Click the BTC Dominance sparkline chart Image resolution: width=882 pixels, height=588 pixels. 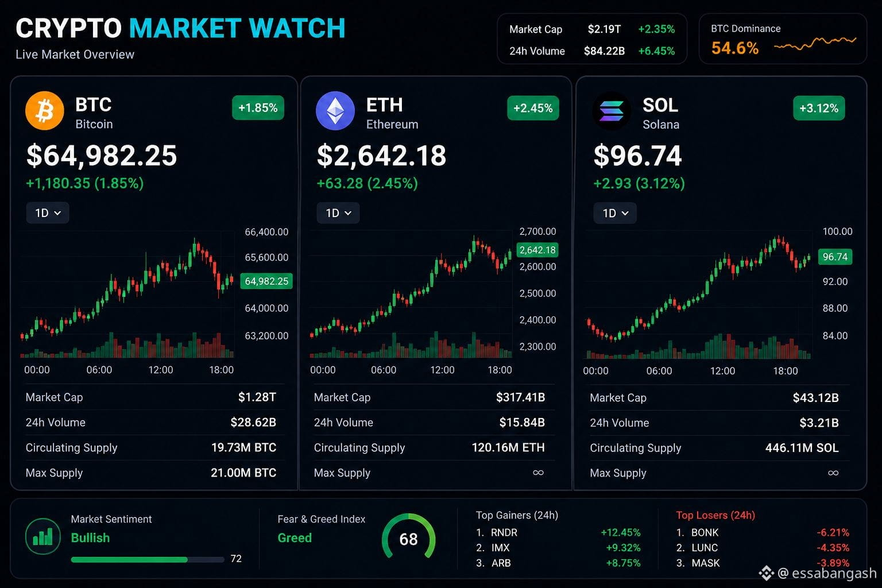pos(815,44)
